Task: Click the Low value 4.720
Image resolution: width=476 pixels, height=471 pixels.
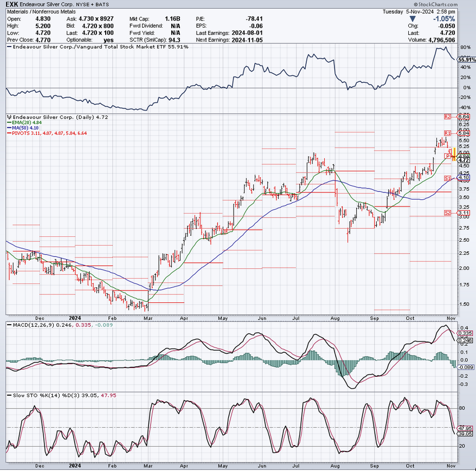Action: click(x=43, y=33)
